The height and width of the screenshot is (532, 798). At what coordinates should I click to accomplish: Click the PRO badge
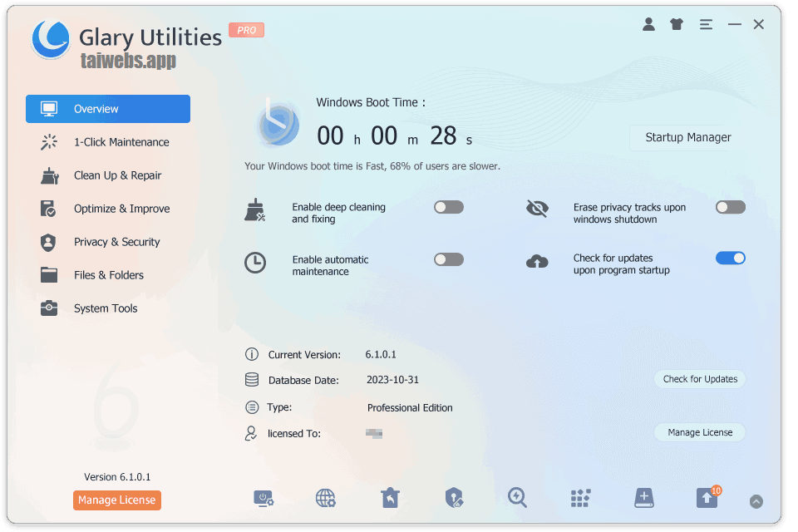tap(246, 30)
